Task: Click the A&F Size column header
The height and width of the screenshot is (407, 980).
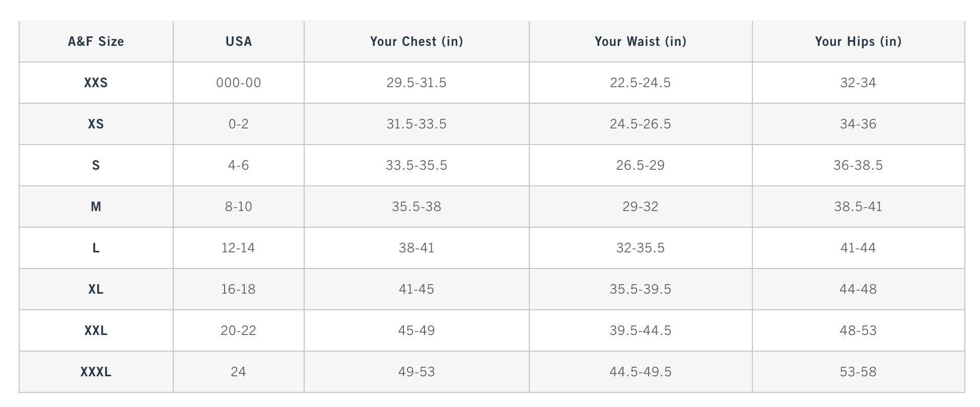Action: [96, 41]
